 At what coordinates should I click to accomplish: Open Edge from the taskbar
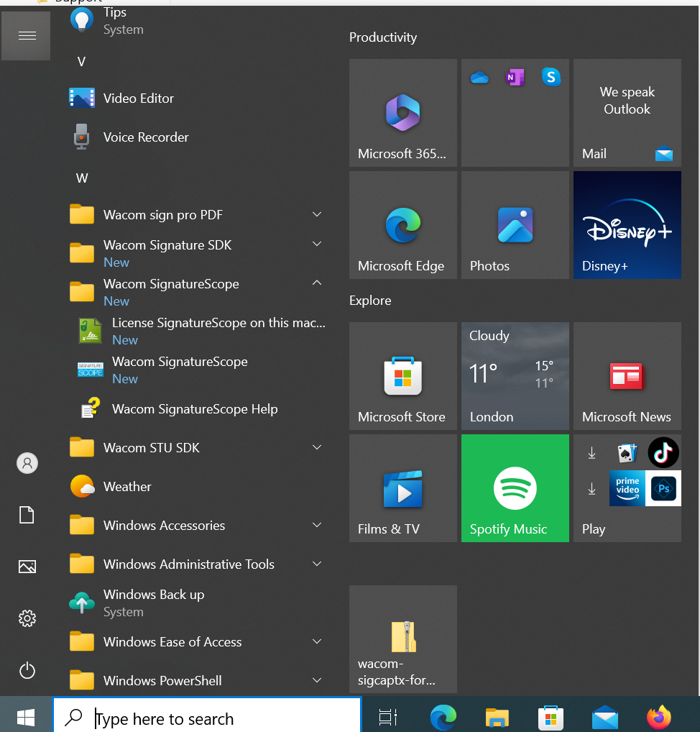click(443, 716)
